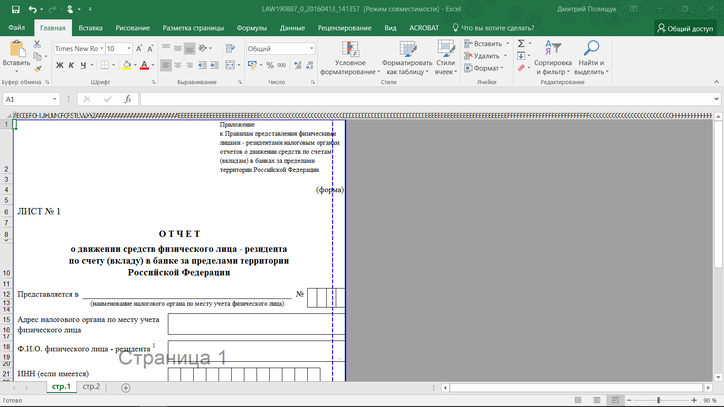Toggle italic formatting К
The image size is (724, 407).
[x=71, y=65]
